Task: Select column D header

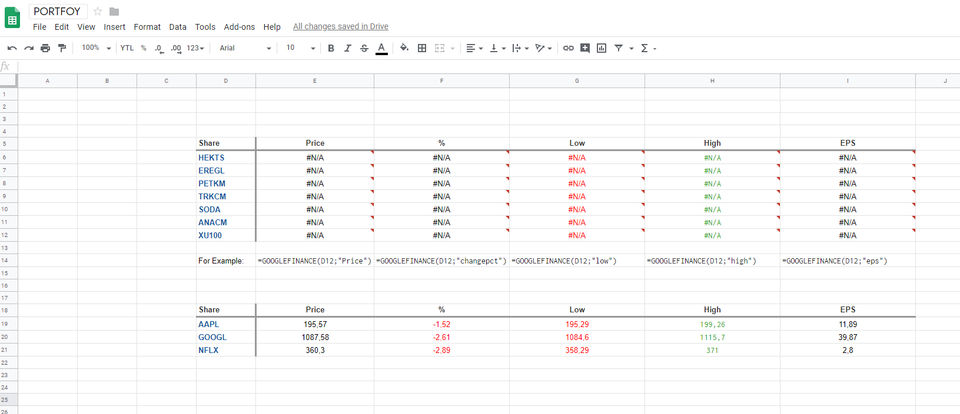Action: point(226,81)
